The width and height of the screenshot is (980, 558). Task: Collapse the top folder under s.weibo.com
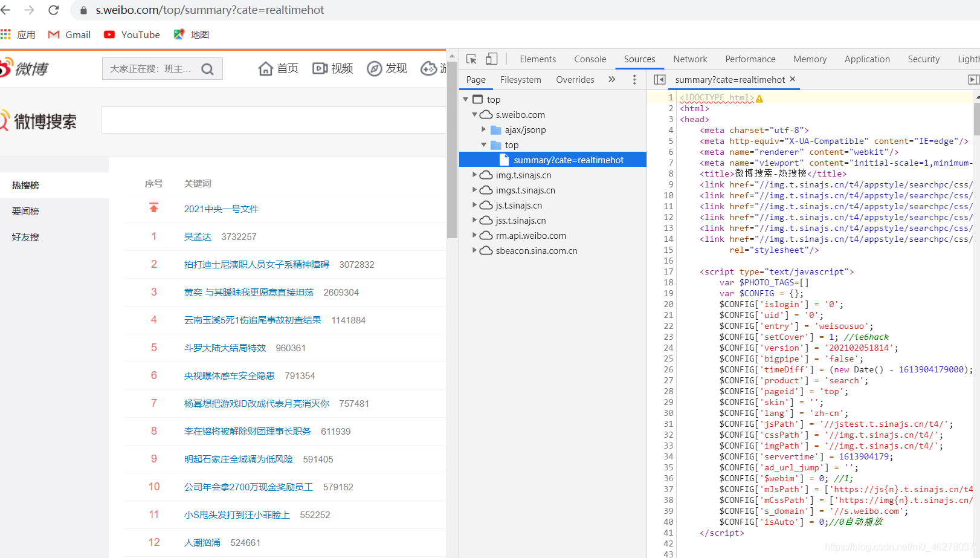[x=484, y=144]
